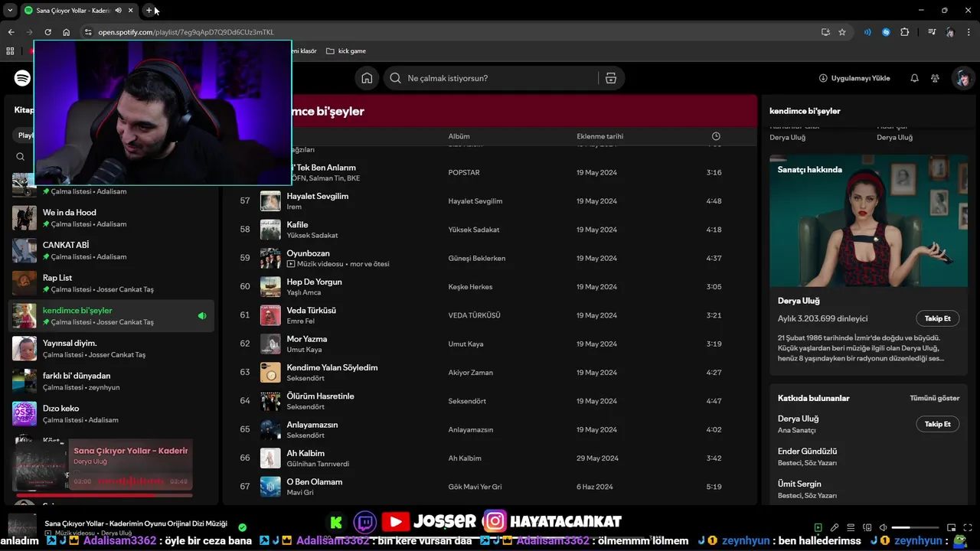View site information icon in address bar
Viewport: 980px width, 551px height.
click(88, 32)
